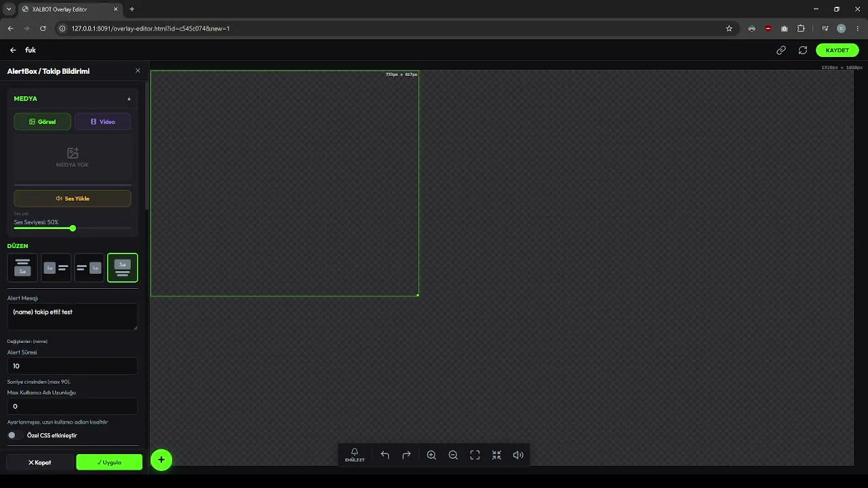
Task: Switch media type to Video
Action: coord(102,122)
